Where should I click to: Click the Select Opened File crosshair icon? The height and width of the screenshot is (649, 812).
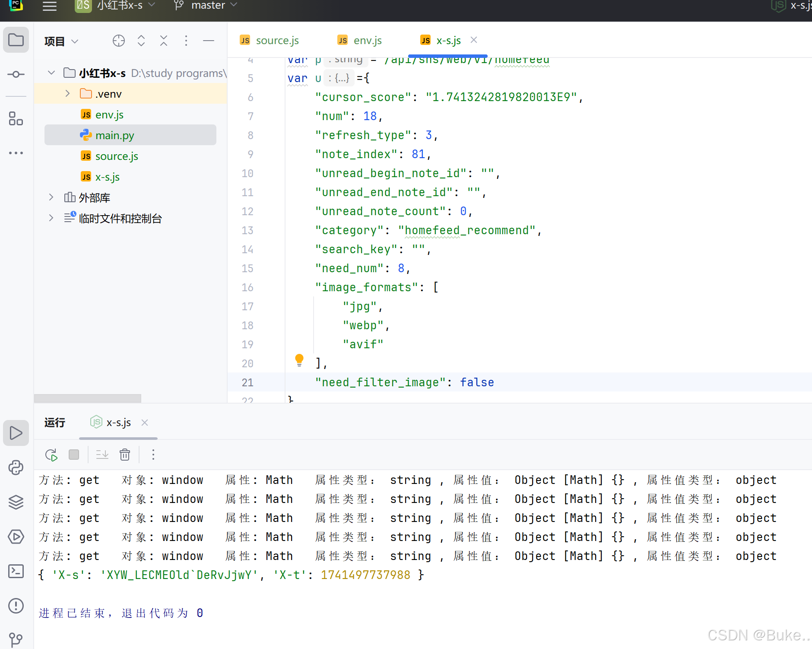pyautogui.click(x=118, y=41)
